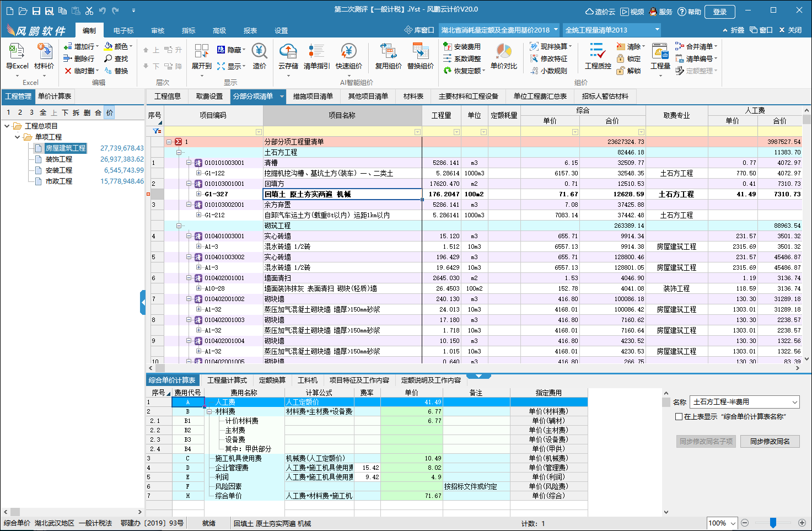
Task: Open the 措施项目清单 tab
Action: [313, 96]
